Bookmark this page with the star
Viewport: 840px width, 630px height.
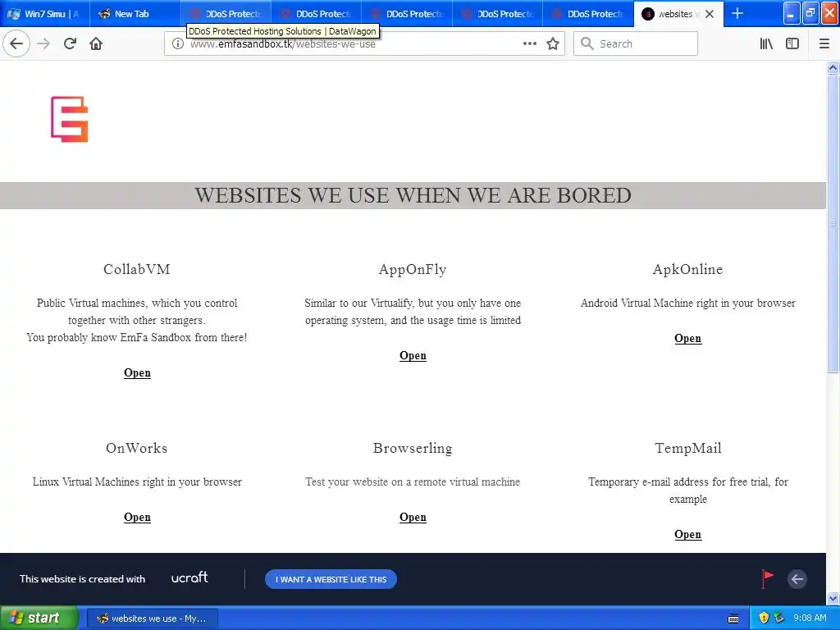pyautogui.click(x=553, y=43)
